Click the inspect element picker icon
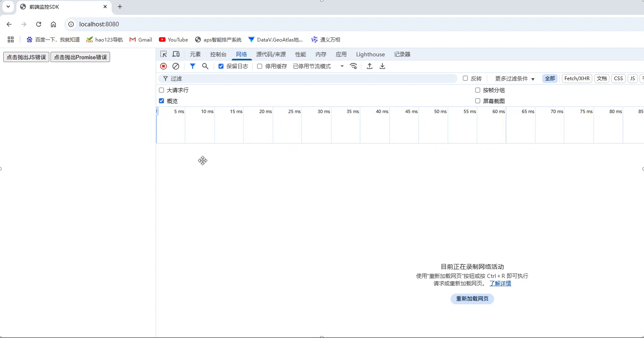644x338 pixels. tap(163, 54)
